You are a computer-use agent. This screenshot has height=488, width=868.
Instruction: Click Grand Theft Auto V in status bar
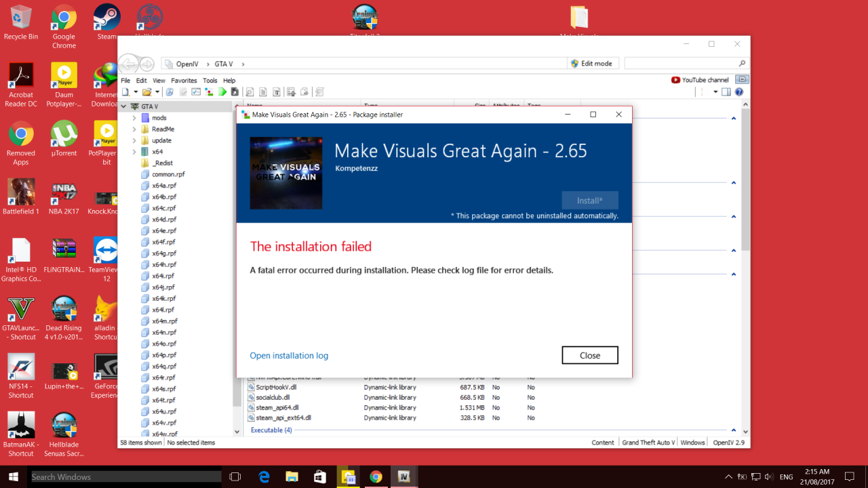pyautogui.click(x=648, y=443)
